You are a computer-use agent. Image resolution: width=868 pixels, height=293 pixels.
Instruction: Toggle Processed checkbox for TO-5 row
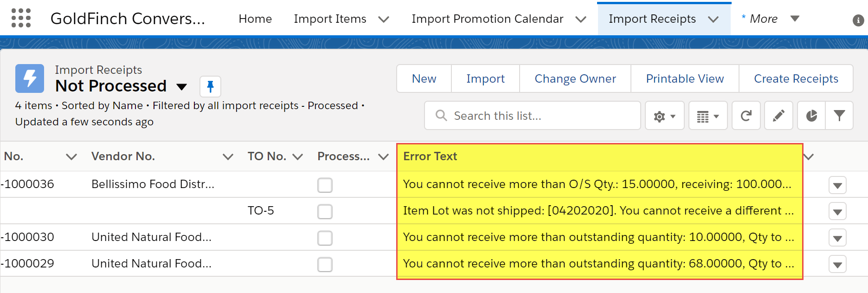click(x=325, y=211)
